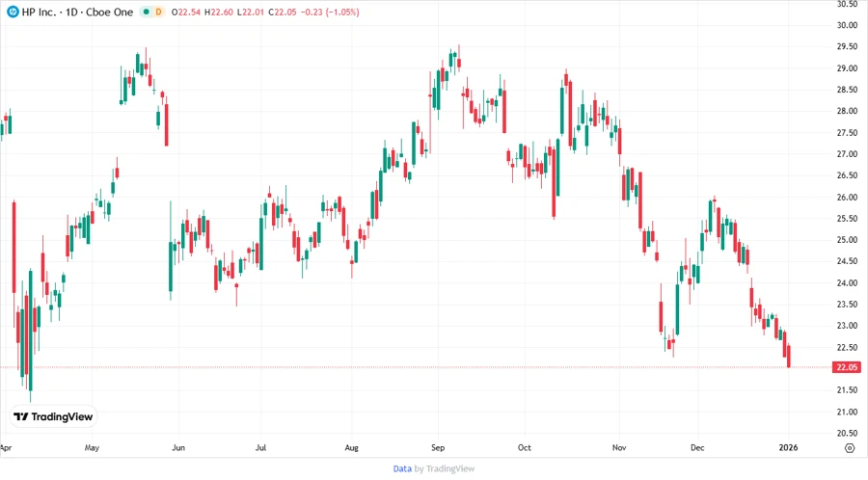Image resolution: width=868 pixels, height=480 pixels.
Task: Click the Sep label on time axis
Action: click(438, 447)
